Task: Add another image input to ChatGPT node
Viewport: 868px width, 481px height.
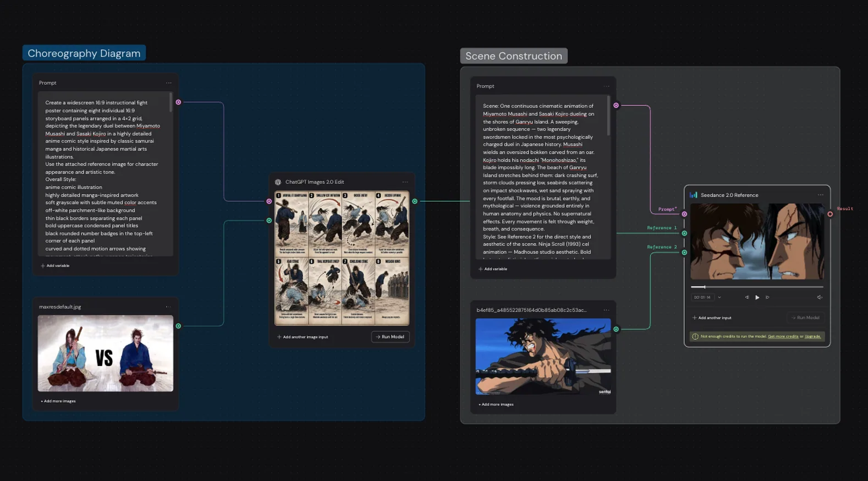Action: [x=303, y=337]
